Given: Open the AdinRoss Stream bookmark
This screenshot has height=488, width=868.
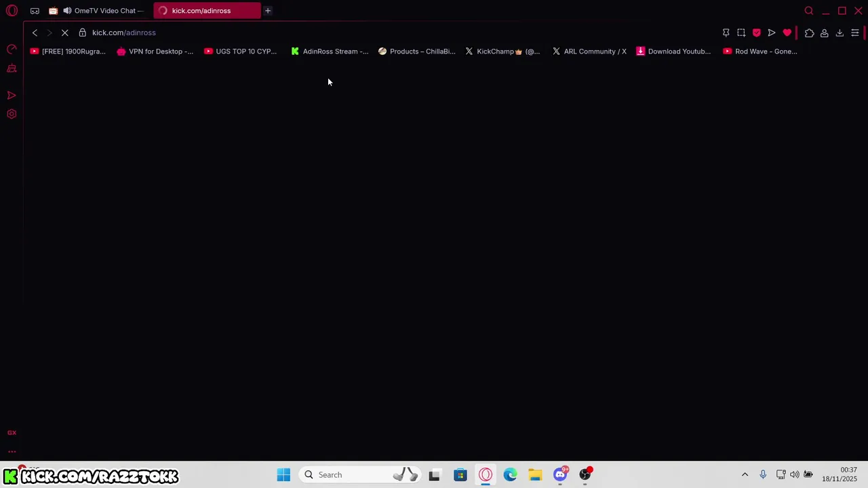Looking at the screenshot, I should pyautogui.click(x=330, y=52).
